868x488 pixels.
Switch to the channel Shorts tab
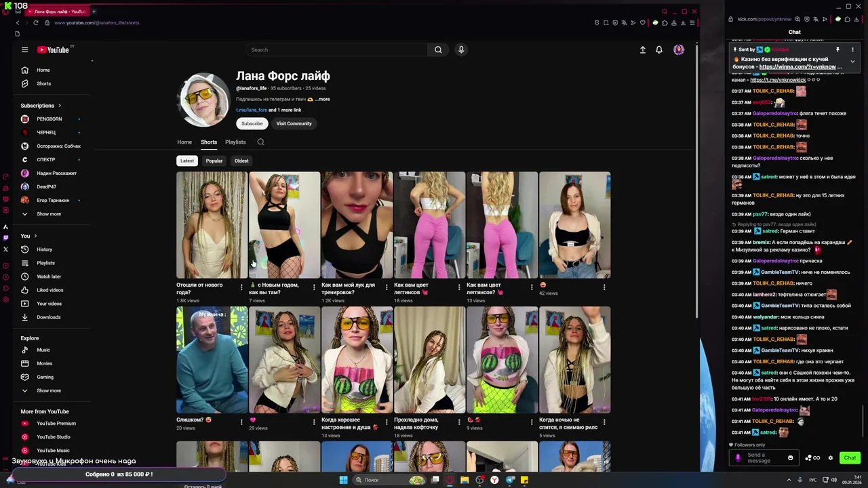[209, 142]
